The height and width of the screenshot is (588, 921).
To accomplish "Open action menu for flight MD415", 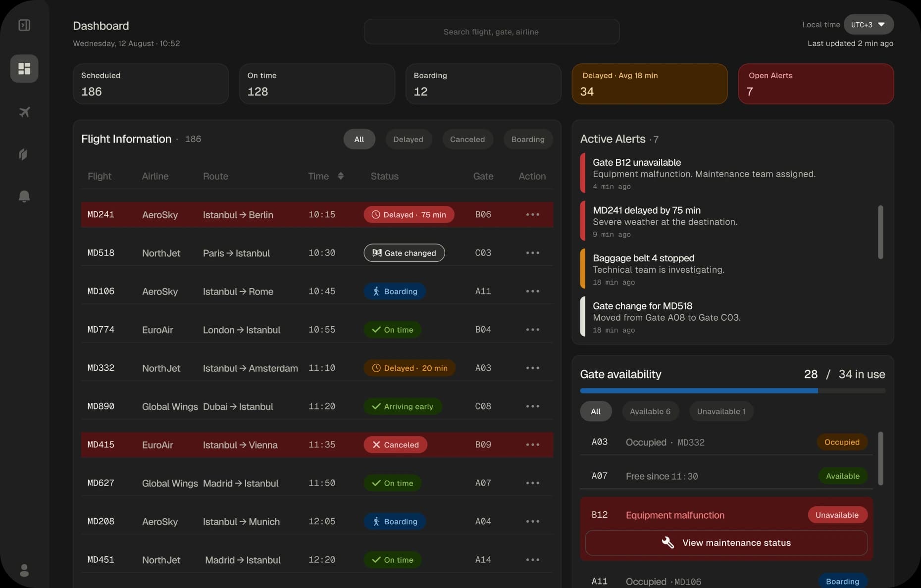I will [533, 444].
